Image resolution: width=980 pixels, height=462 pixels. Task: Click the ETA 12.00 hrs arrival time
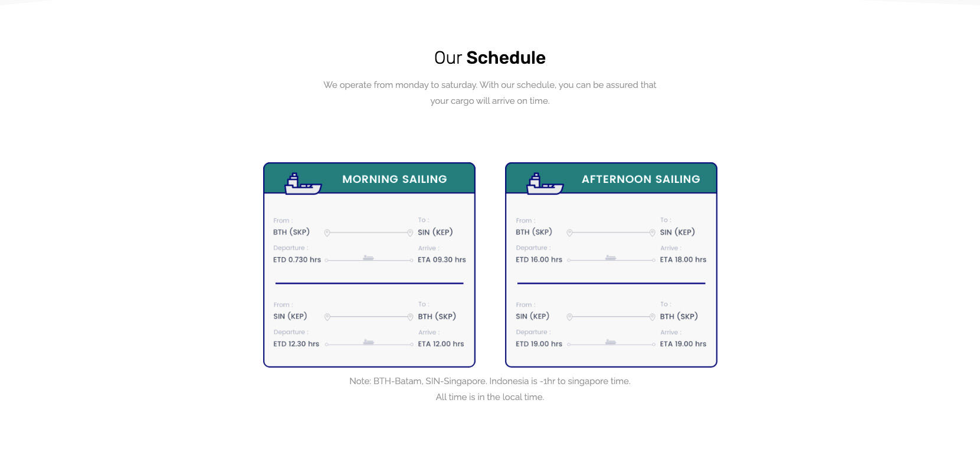pyautogui.click(x=441, y=344)
